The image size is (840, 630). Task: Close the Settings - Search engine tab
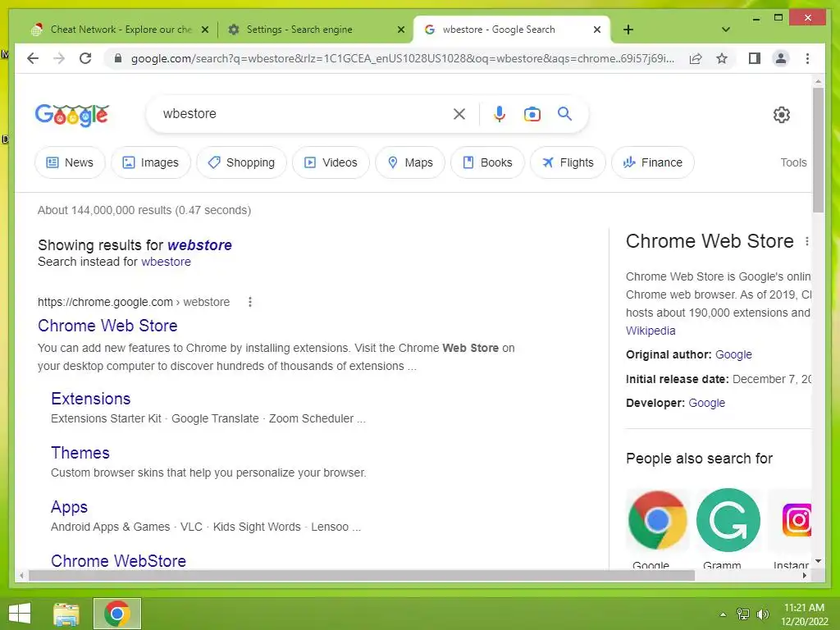point(400,30)
